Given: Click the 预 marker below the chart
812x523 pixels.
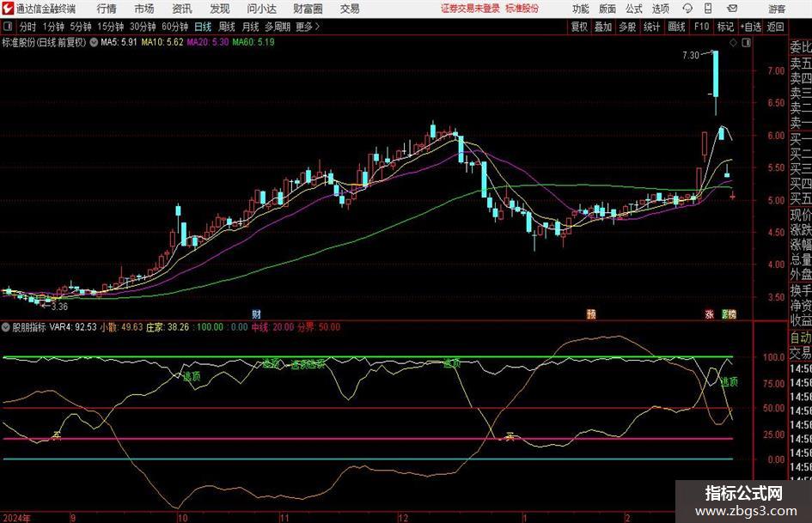Looking at the screenshot, I should coord(591,313).
